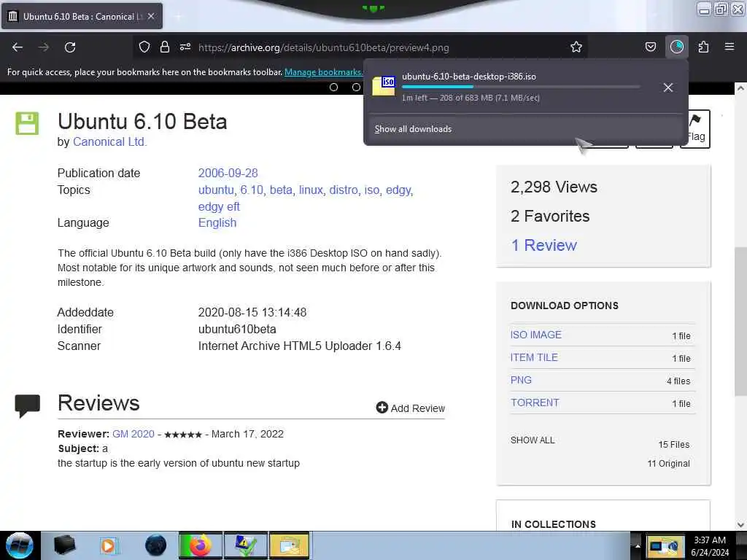Close the Ubuntu 6.10 Beta tab
The width and height of the screenshot is (747, 560).
tap(151, 16)
